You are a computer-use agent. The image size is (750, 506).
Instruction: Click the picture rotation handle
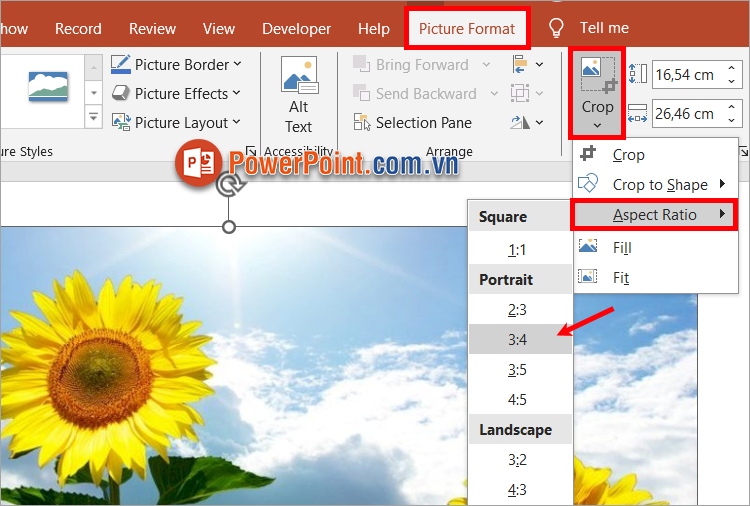pyautogui.click(x=230, y=185)
